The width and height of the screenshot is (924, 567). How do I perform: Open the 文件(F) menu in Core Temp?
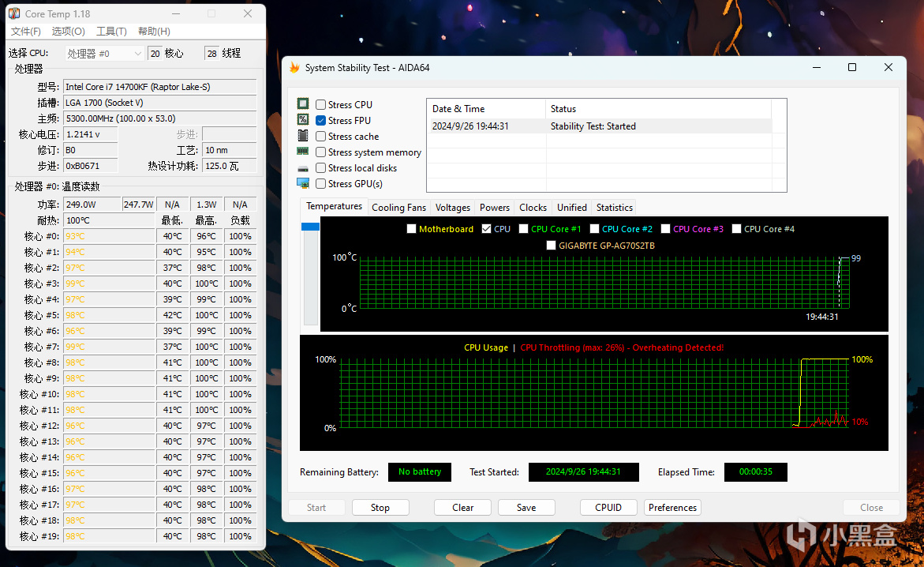(25, 32)
